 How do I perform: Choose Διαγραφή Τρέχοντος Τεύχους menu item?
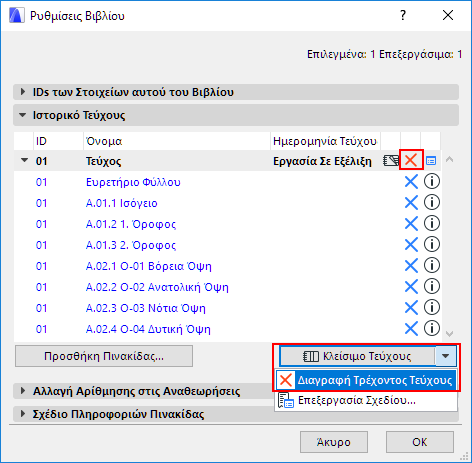pyautogui.click(x=366, y=380)
